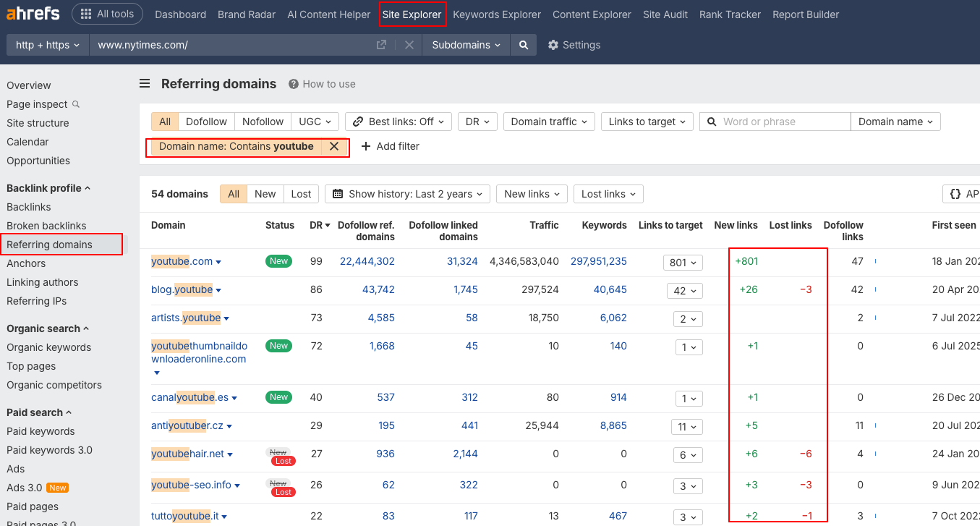
Task: Open the Subdomains mode dropdown
Action: [466, 45]
